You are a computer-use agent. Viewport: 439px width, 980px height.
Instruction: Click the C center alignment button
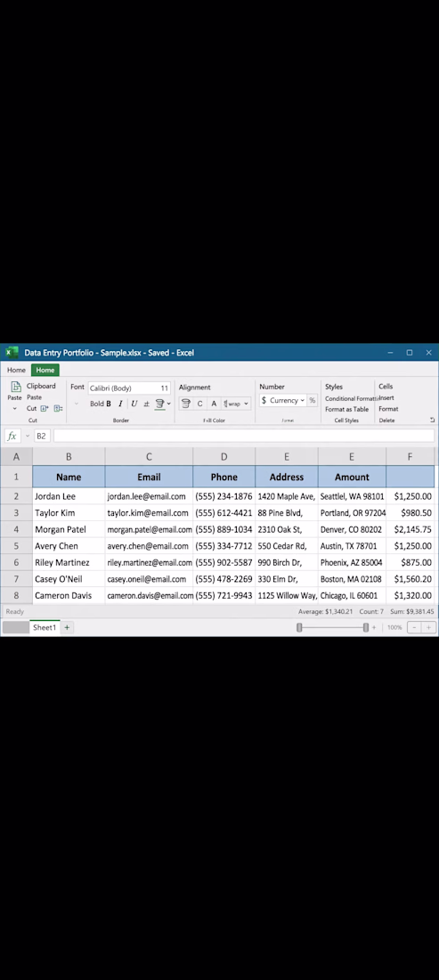(199, 404)
